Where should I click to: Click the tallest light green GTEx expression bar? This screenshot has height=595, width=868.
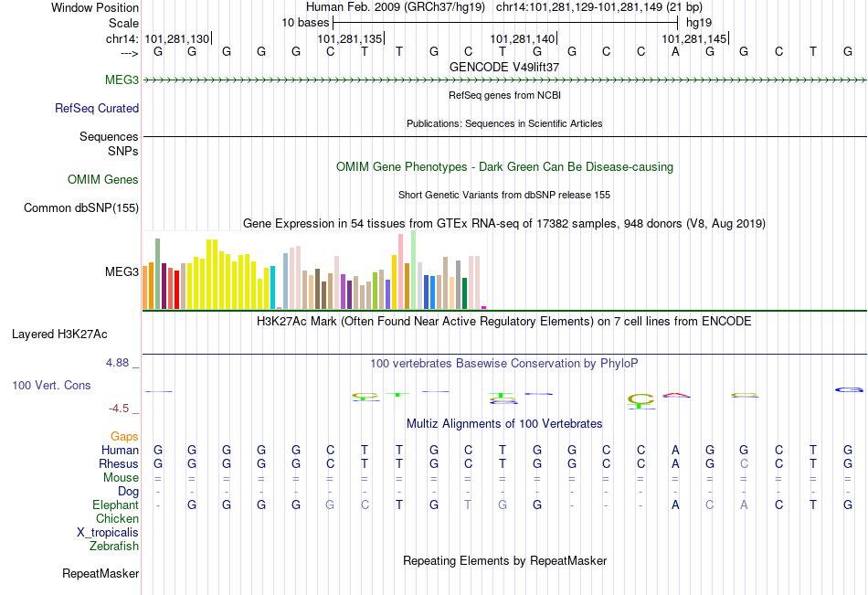[x=414, y=270]
